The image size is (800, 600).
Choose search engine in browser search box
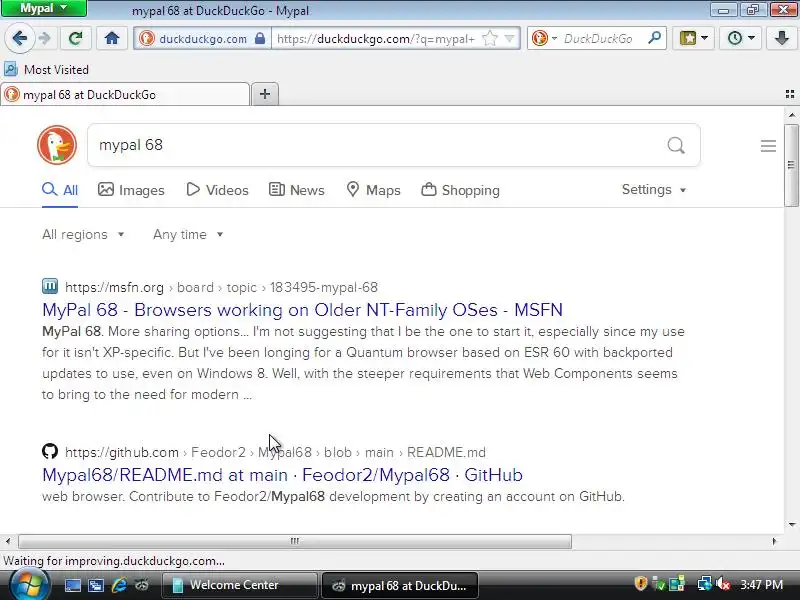[544, 38]
